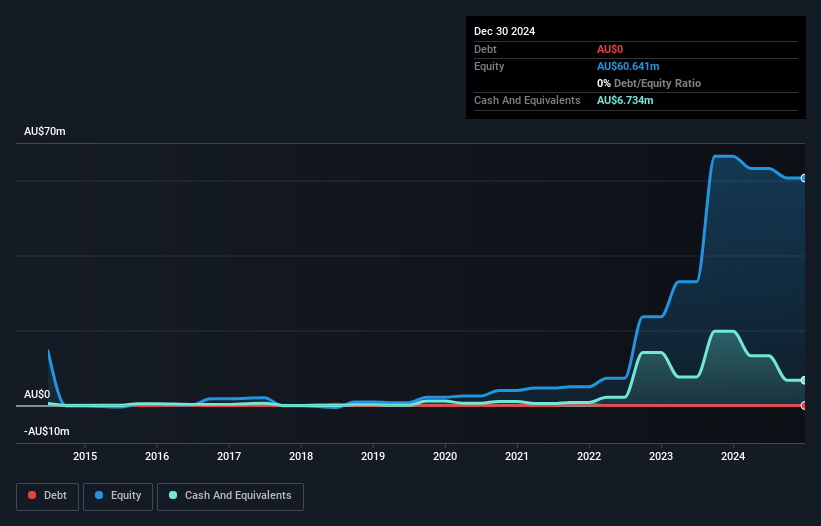Viewport: 821px width, 526px height.
Task: Click the Dec 30 2024 tooltip date
Action: pos(504,31)
